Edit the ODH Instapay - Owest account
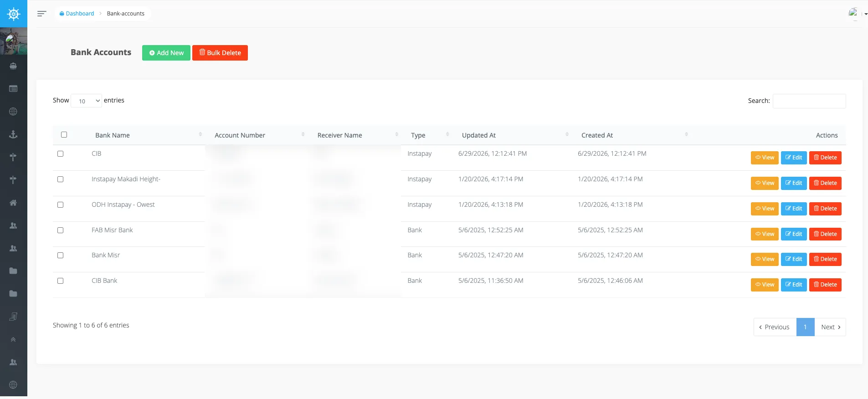The width and height of the screenshot is (868, 399). 794,209
